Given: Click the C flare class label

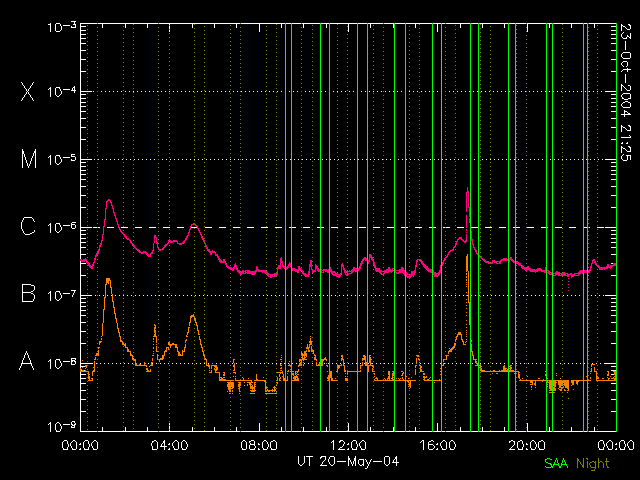Looking at the screenshot, I should point(28,226).
